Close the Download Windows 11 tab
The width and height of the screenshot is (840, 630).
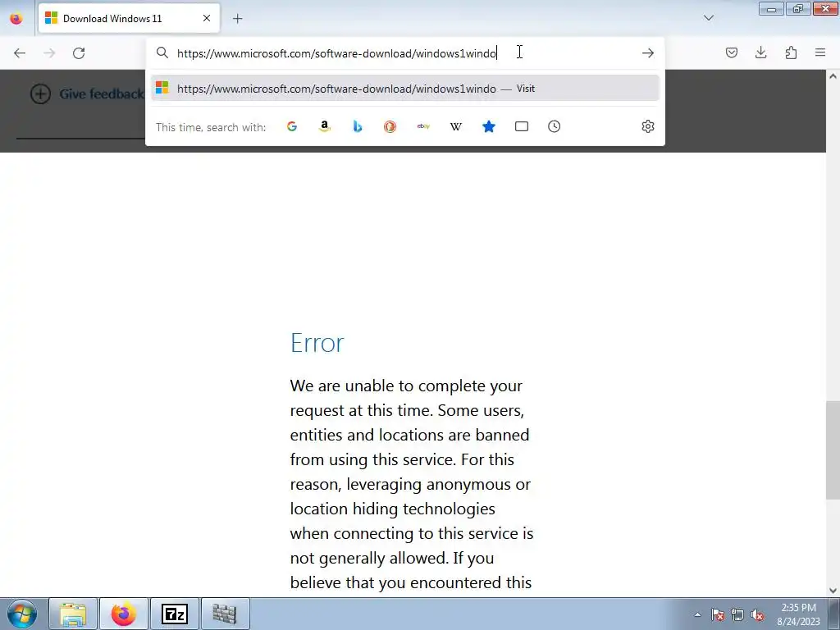(207, 18)
